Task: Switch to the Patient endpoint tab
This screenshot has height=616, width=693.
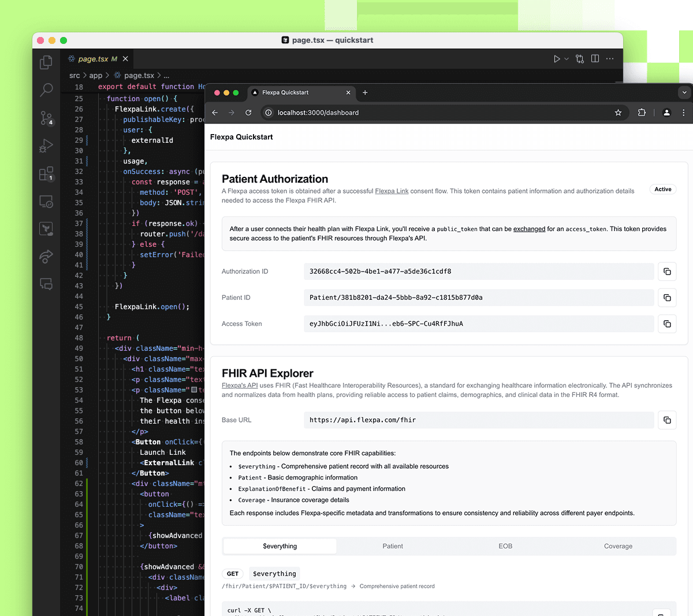Action: tap(393, 546)
